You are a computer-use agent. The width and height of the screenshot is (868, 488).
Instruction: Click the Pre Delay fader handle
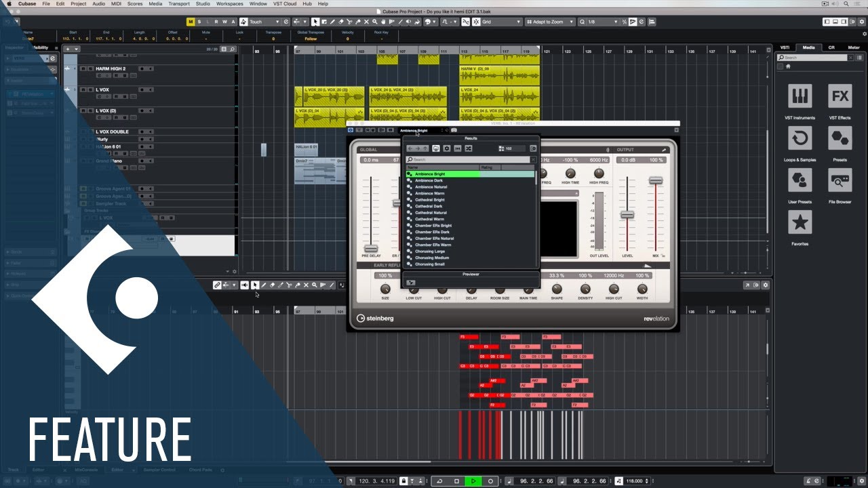[x=371, y=249]
